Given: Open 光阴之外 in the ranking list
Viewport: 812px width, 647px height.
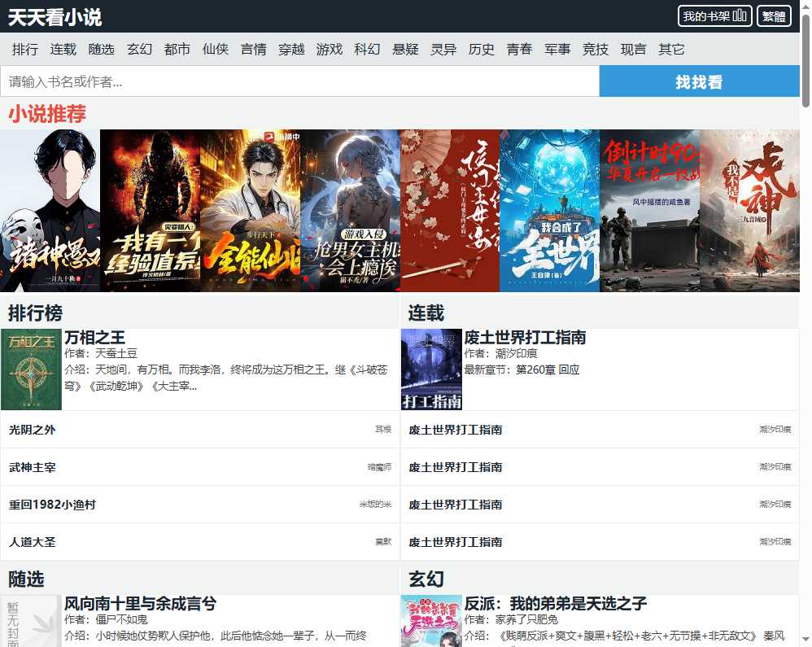Looking at the screenshot, I should point(33,430).
